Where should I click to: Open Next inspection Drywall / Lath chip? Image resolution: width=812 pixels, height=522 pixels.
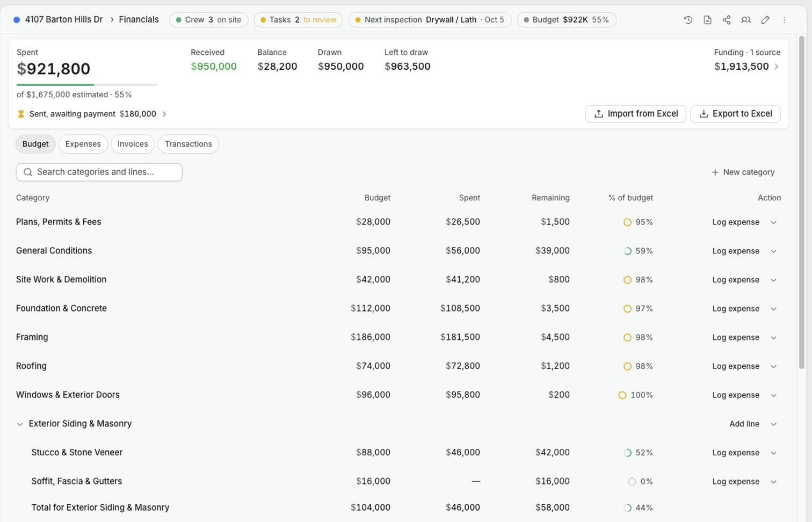click(x=430, y=20)
